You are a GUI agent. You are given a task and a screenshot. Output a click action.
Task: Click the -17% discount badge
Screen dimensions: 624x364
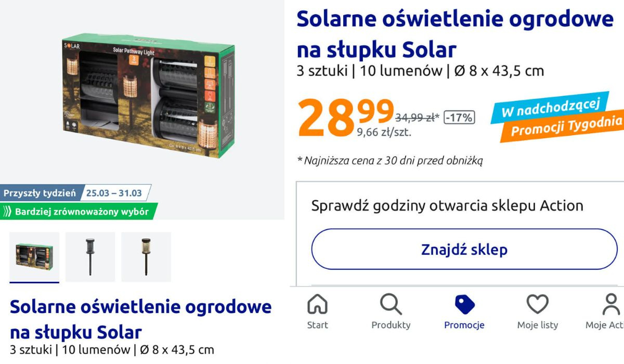pos(459,118)
